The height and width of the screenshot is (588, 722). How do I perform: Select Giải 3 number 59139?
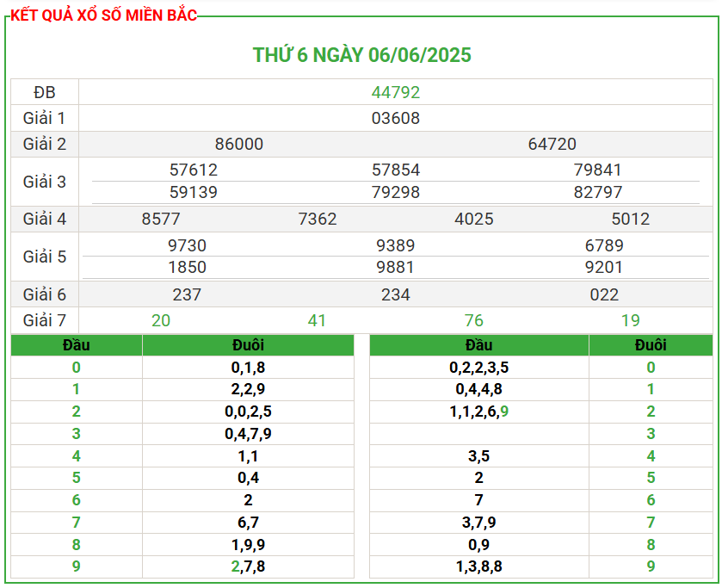194,192
